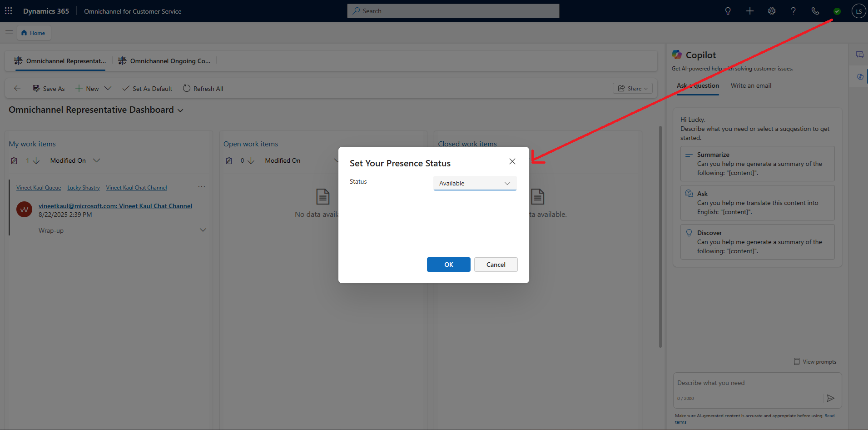The width and height of the screenshot is (868, 430).
Task: Open the Dynamics 365 app launcher waffle
Action: point(8,10)
